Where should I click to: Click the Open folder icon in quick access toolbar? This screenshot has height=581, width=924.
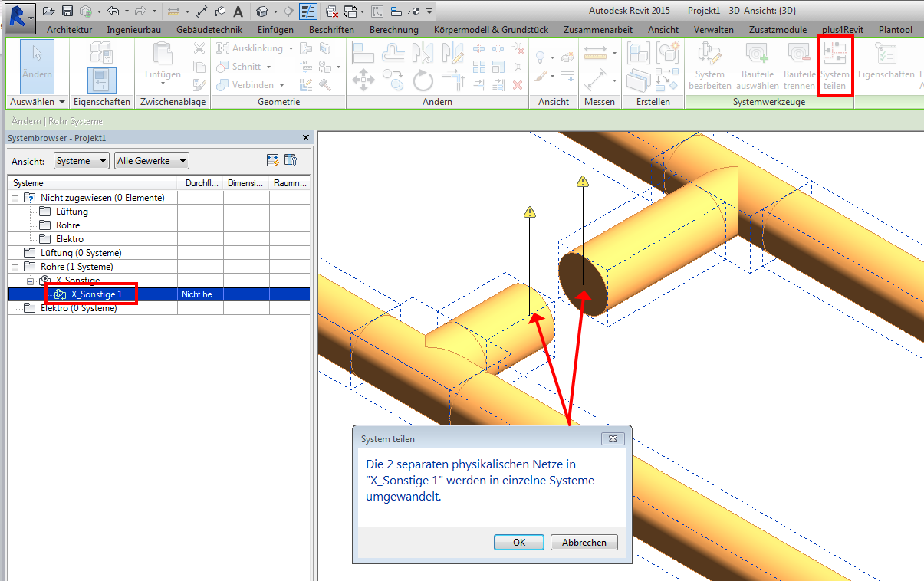tap(49, 11)
